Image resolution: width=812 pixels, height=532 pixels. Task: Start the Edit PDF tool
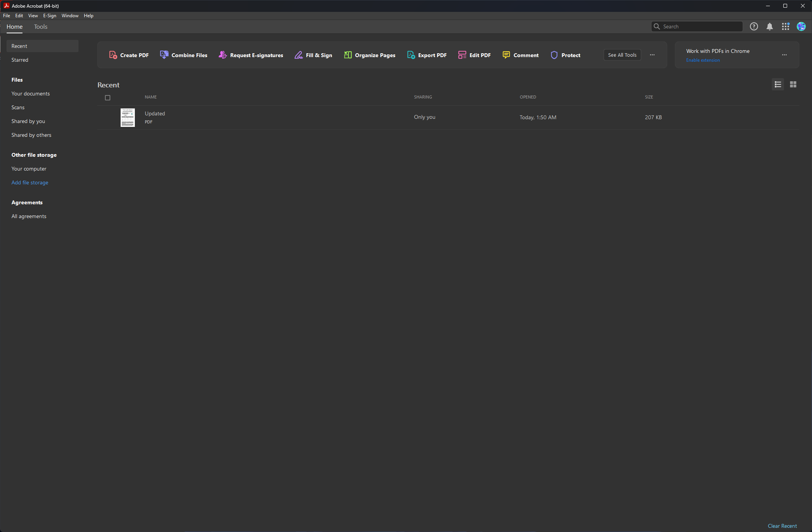tap(474, 55)
